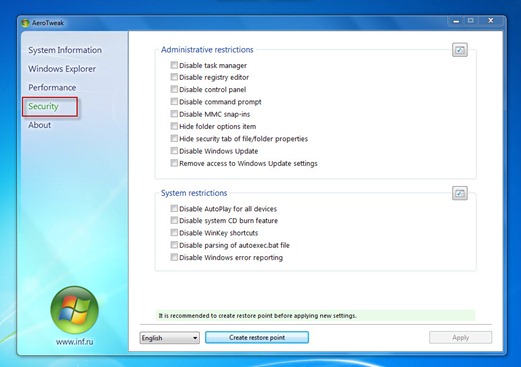
Task: Click the Apply button
Action: coord(460,338)
